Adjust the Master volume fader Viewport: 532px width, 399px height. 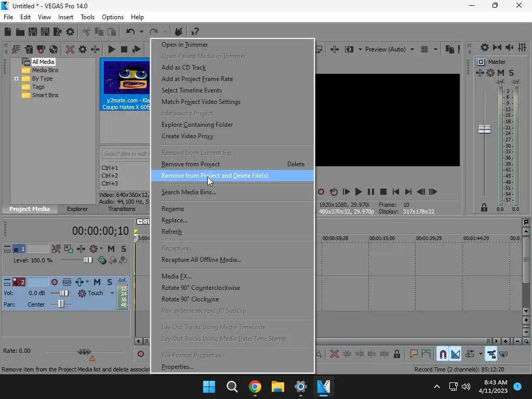[x=484, y=129]
